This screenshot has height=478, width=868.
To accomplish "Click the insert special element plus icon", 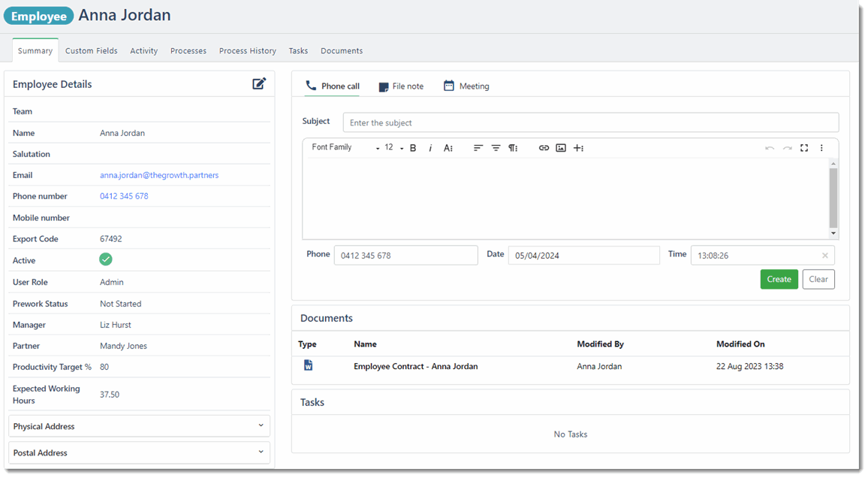I will tap(578, 147).
